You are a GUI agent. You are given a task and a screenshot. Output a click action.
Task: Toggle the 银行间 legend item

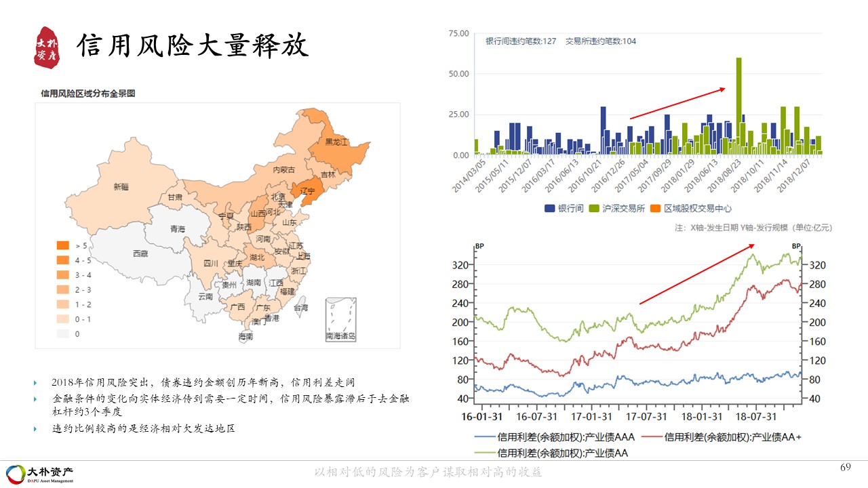[564, 209]
